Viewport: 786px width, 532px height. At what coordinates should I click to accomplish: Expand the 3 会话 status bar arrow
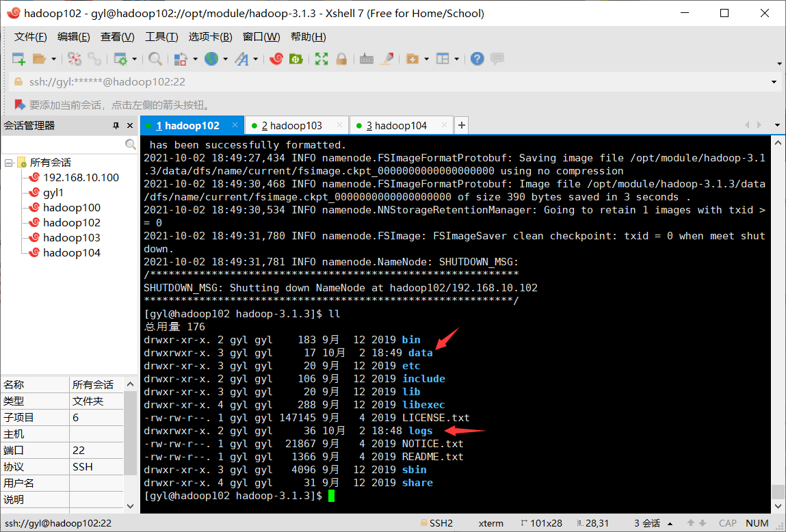(670, 524)
